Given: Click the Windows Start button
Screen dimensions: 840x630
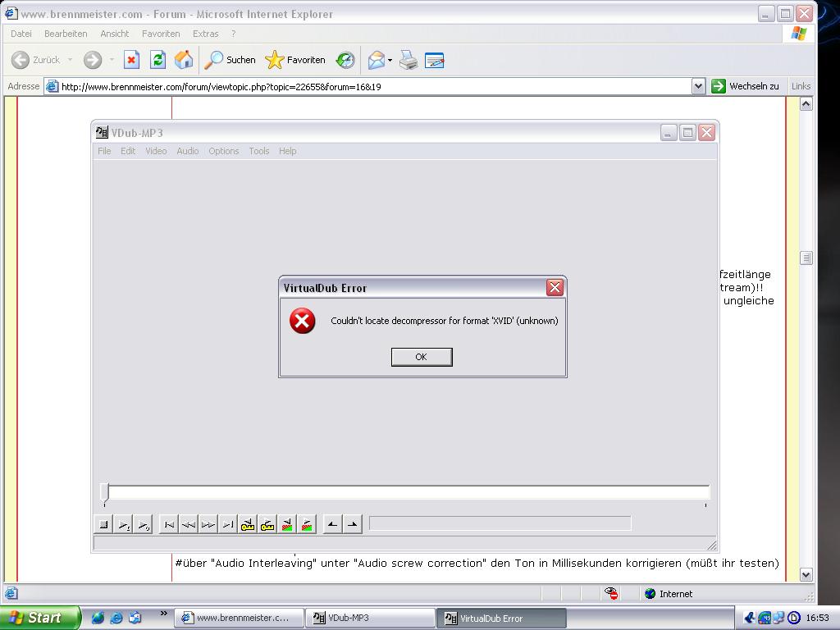Looking at the screenshot, I should point(40,618).
